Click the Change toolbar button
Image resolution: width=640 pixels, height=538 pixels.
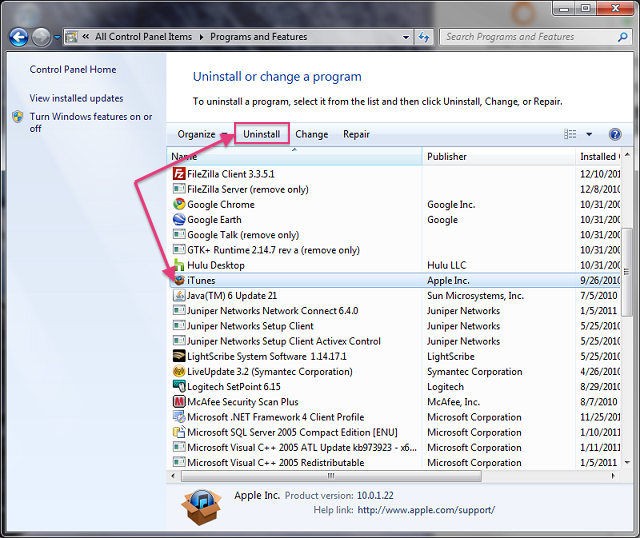pos(311,134)
